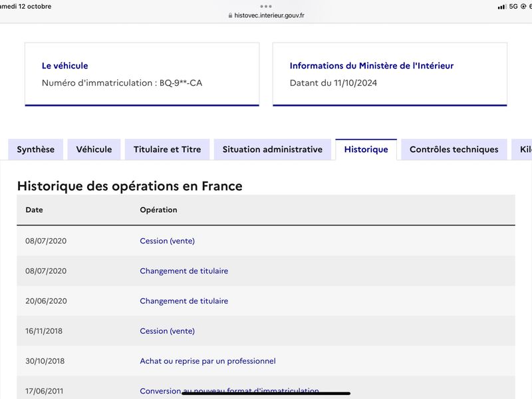The width and height of the screenshot is (532, 399).
Task: Click 'Historique des opérations en France' heading
Action: [x=130, y=186]
